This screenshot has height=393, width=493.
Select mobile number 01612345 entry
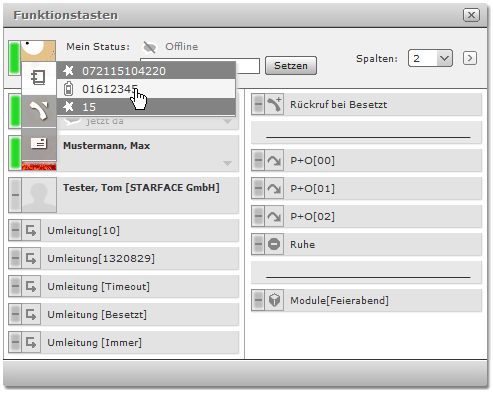(146, 89)
